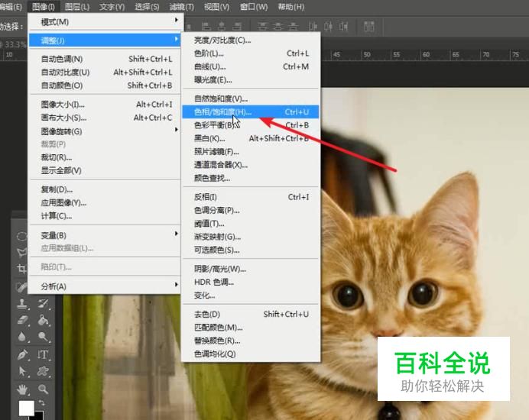Open the 滤镜(T) menu
The width and height of the screenshot is (529, 420).
coord(182,7)
